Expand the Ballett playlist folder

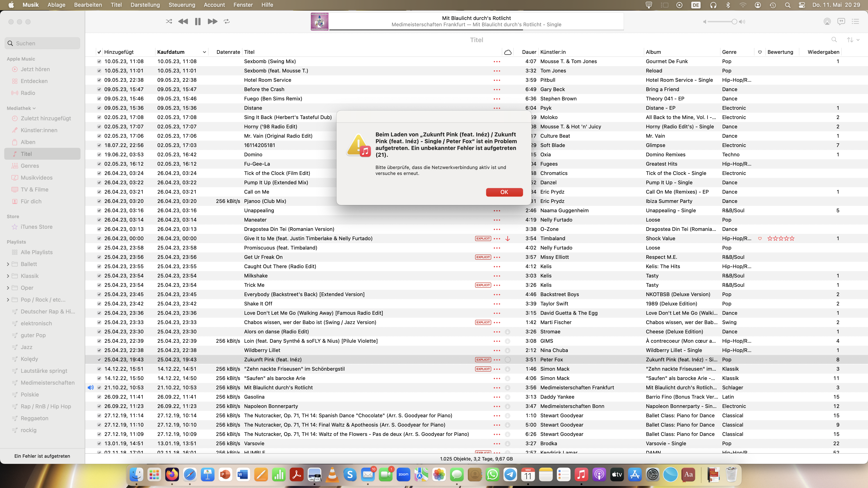[8, 264]
